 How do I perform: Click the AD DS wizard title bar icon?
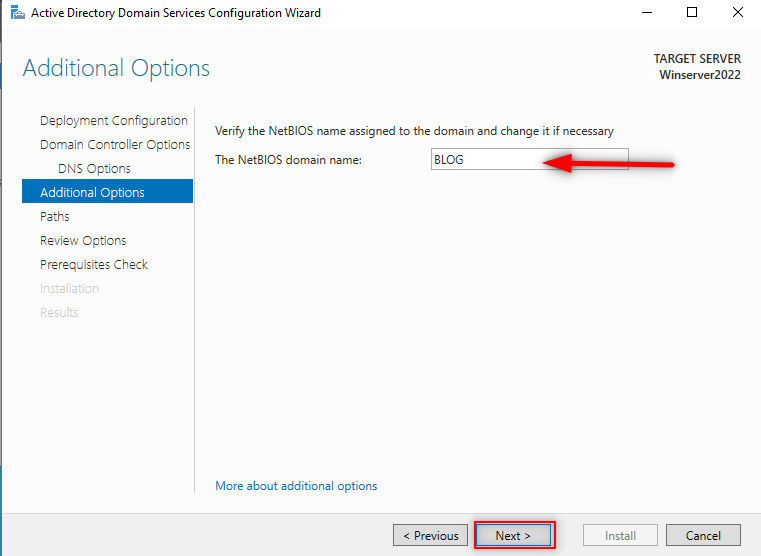coord(17,13)
